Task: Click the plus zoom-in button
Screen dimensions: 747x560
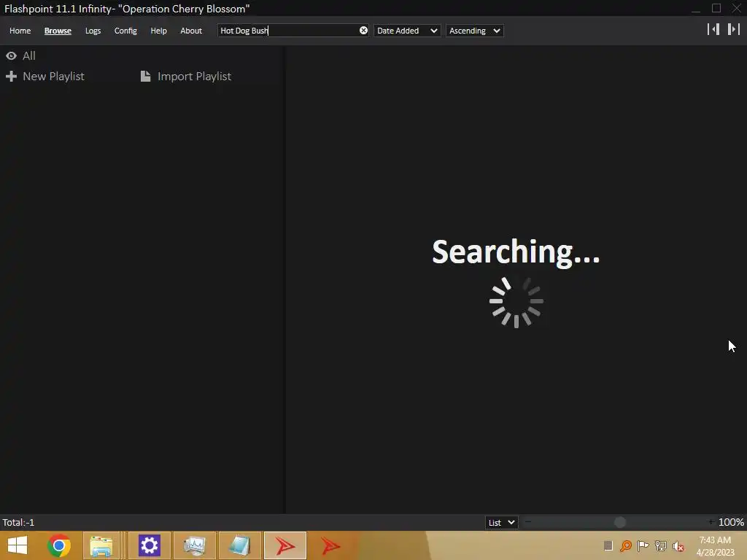Action: tap(711, 522)
